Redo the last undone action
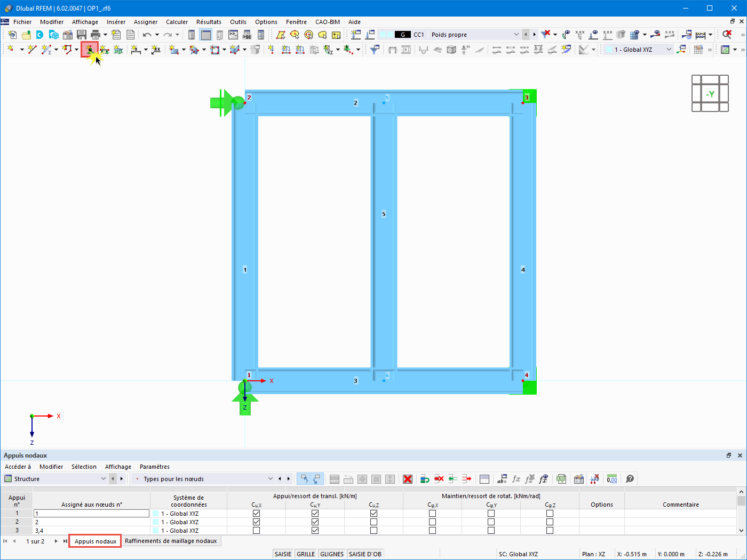The width and height of the screenshot is (747, 560). pyautogui.click(x=168, y=35)
